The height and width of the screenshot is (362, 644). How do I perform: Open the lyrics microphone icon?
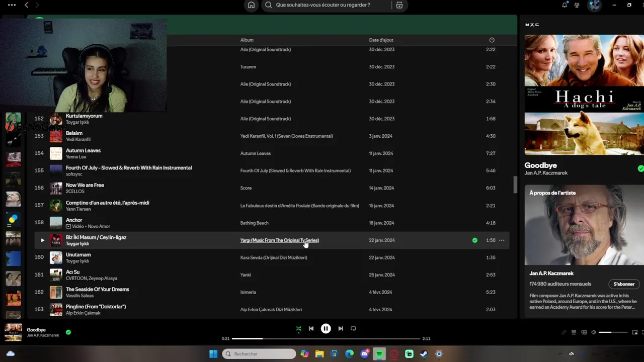click(x=563, y=332)
